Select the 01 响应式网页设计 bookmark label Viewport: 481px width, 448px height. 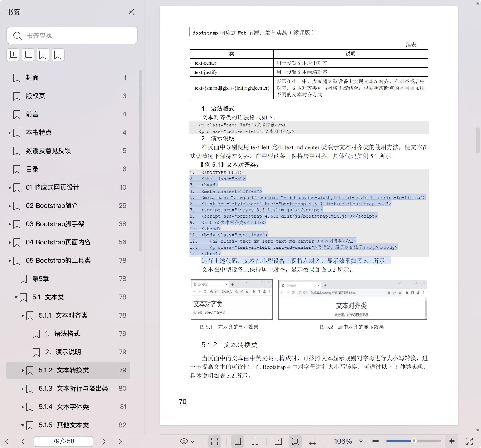tap(52, 187)
